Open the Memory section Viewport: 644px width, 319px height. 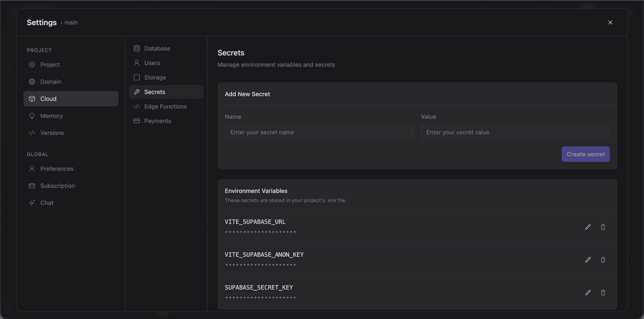click(71, 116)
